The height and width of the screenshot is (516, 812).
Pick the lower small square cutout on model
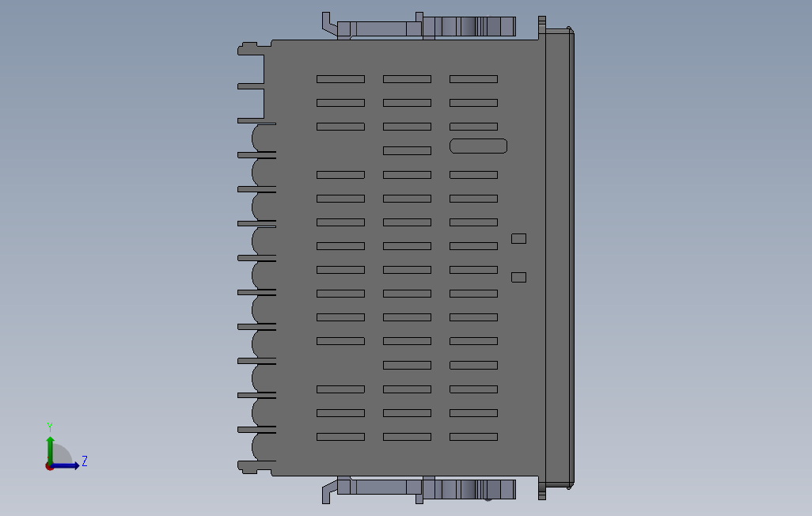(x=518, y=277)
